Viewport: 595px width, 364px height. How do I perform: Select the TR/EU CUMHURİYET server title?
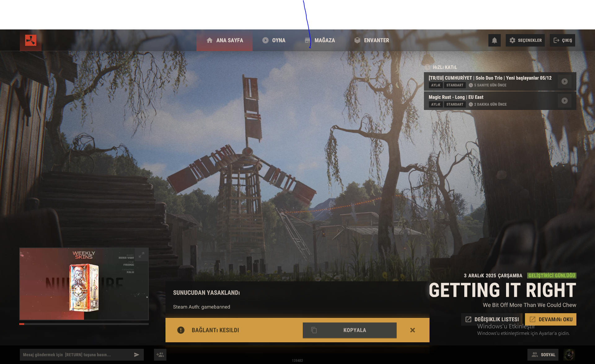point(490,78)
